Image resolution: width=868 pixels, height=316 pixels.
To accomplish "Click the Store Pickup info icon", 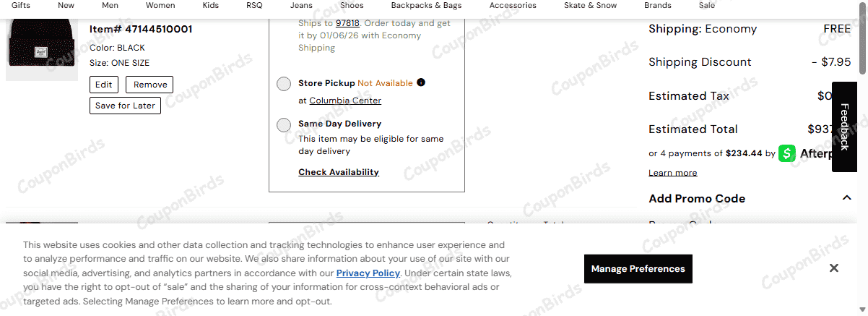I will point(421,82).
